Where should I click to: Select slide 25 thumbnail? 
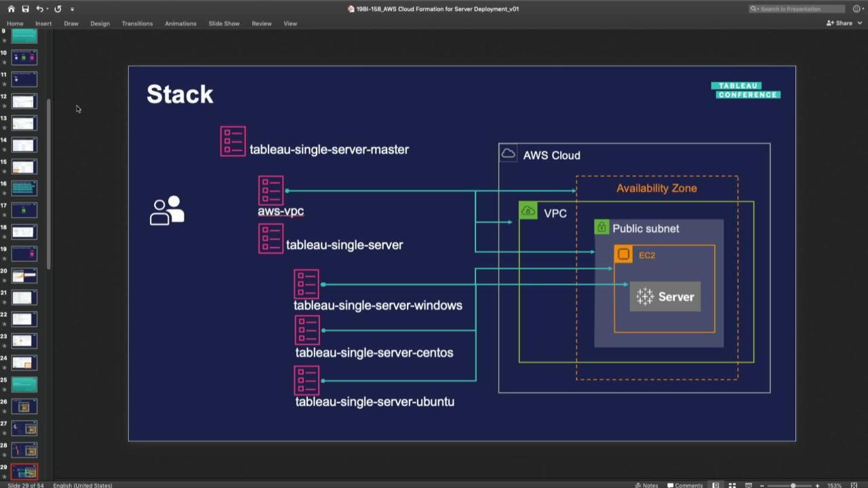coord(24,384)
